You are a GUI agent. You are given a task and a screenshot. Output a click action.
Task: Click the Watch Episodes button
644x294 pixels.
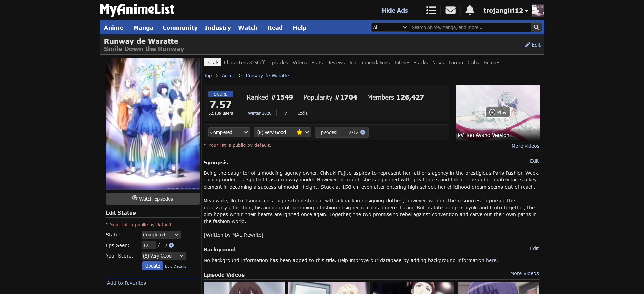pos(153,199)
